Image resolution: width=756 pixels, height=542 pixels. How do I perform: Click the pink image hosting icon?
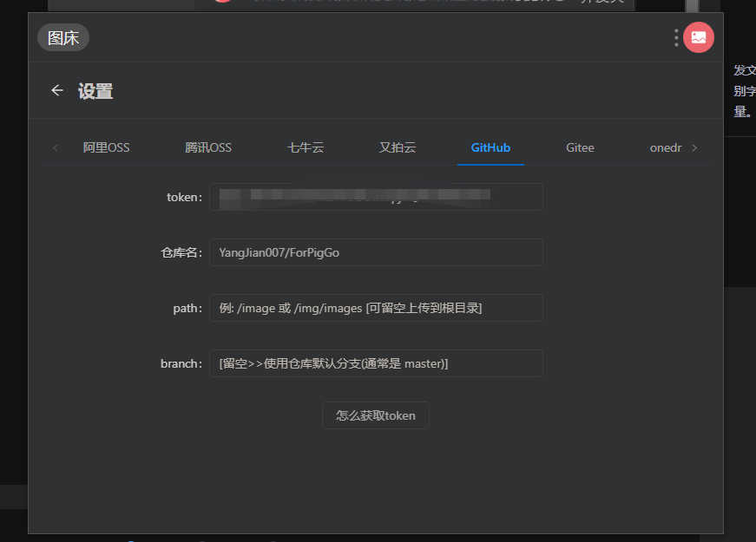tap(698, 36)
